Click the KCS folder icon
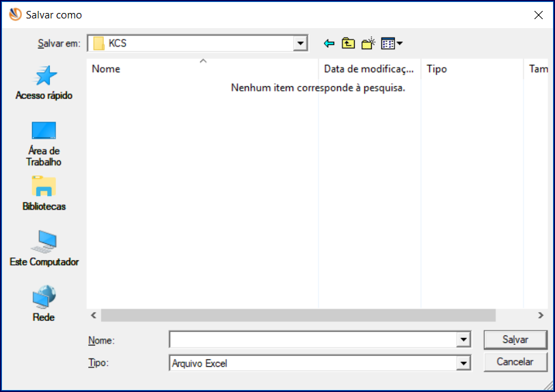555x392 pixels. coord(98,44)
